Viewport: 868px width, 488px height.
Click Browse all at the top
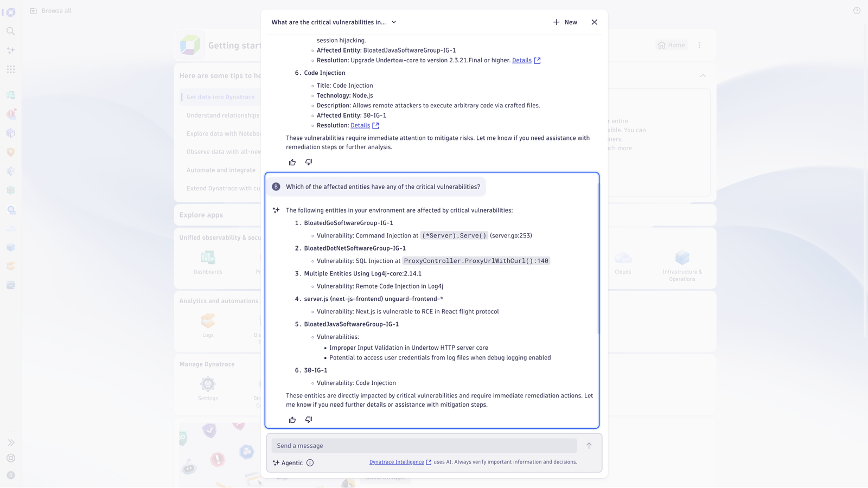[51, 11]
